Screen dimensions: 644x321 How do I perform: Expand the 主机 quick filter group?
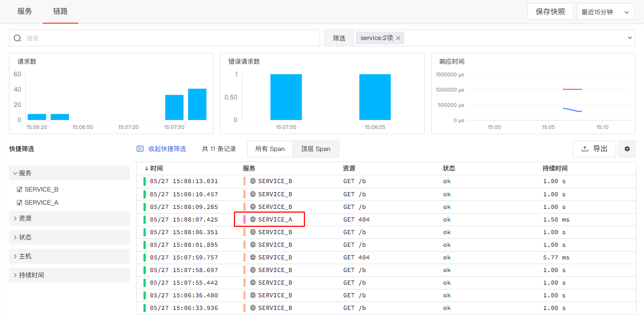[69, 256]
